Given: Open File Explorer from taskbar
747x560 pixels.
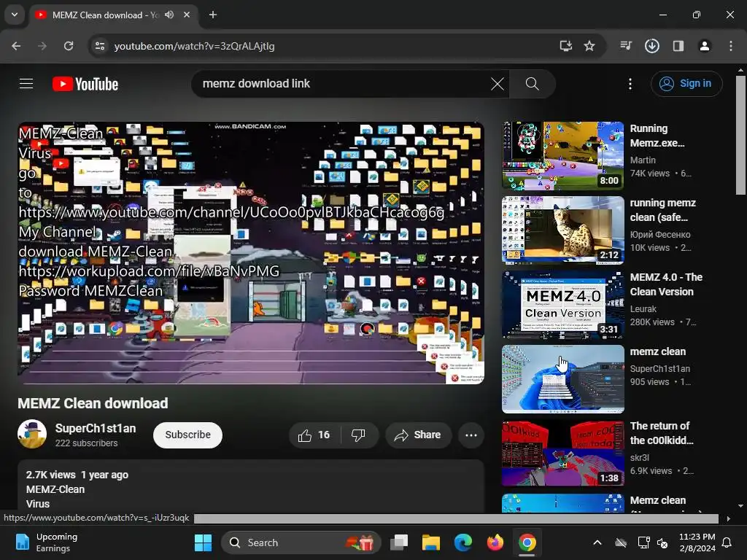Looking at the screenshot, I should click(430, 542).
